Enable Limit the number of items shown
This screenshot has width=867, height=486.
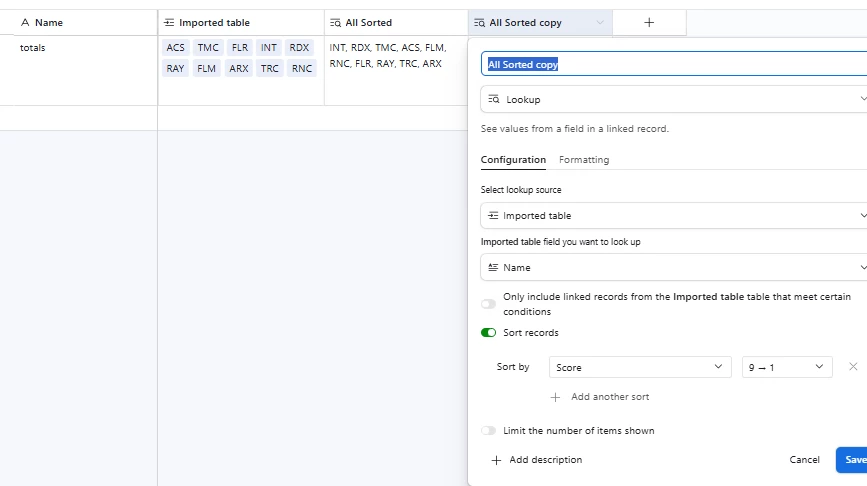488,431
